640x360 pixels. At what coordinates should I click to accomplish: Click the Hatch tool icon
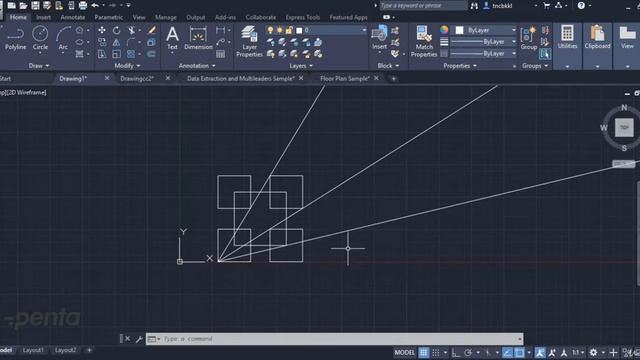80,54
